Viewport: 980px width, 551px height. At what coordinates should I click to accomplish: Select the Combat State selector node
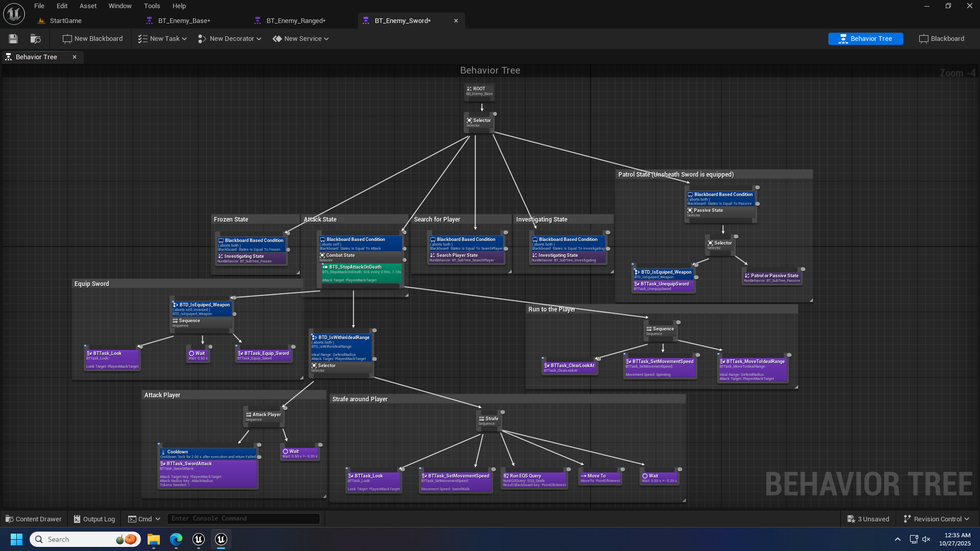point(361,257)
